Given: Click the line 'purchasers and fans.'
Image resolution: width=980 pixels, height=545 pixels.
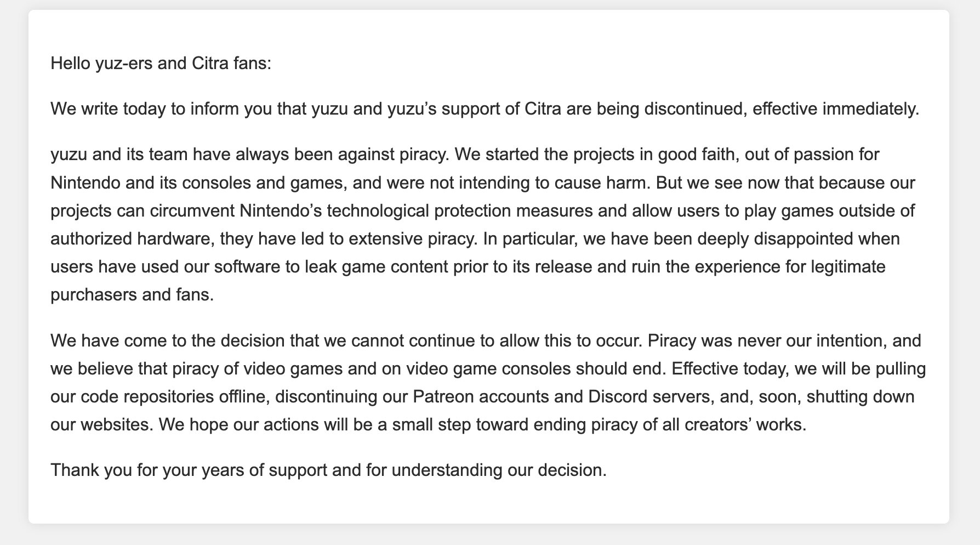Looking at the screenshot, I should point(132,295).
